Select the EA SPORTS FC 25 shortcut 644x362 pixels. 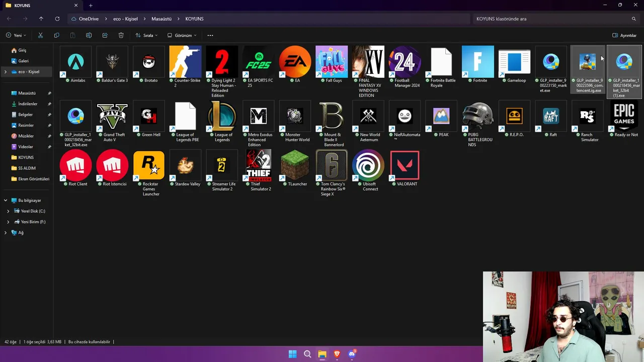coord(259,62)
